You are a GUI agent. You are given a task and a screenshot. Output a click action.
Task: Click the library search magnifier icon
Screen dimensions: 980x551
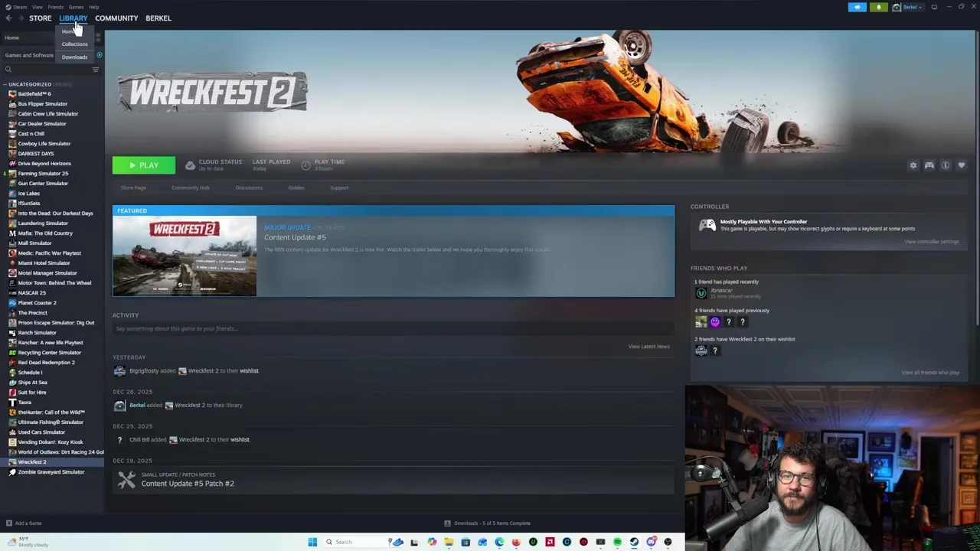tap(8, 70)
